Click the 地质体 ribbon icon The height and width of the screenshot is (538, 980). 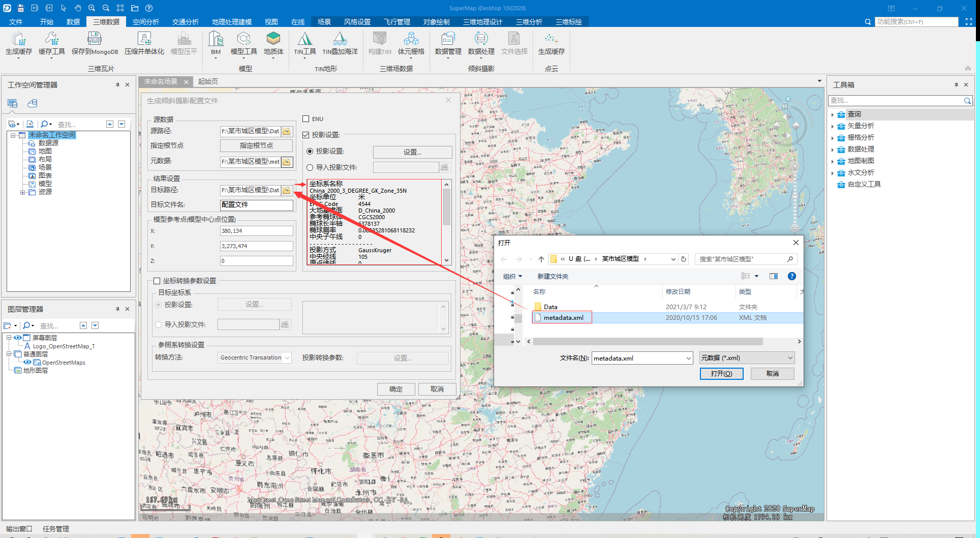click(273, 39)
